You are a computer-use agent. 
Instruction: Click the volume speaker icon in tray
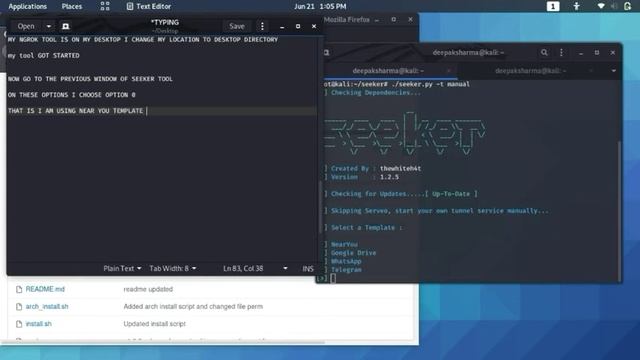pyautogui.click(x=614, y=6)
